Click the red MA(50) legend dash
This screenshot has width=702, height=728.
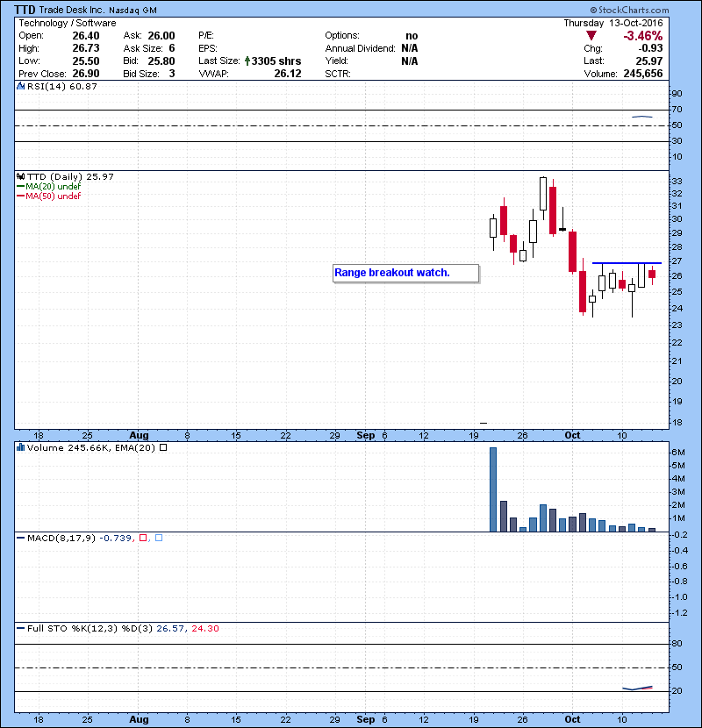click(20, 196)
